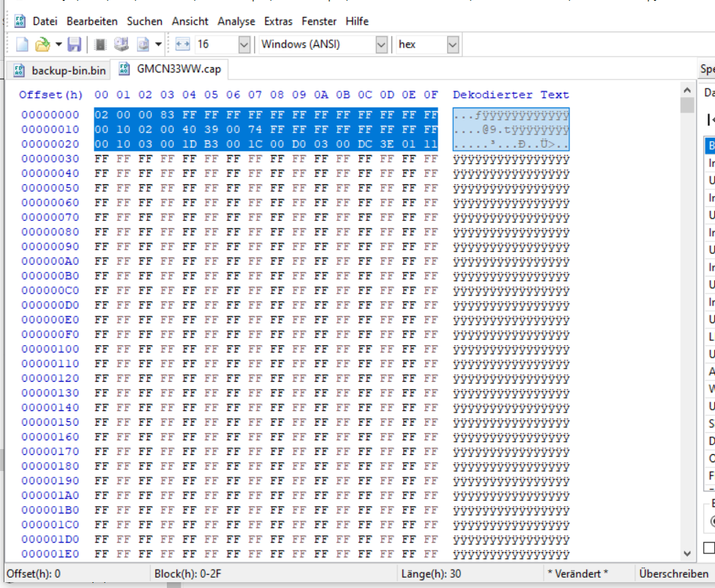Open the Suchen menu
Screen dimensions: 715x588
click(x=145, y=21)
